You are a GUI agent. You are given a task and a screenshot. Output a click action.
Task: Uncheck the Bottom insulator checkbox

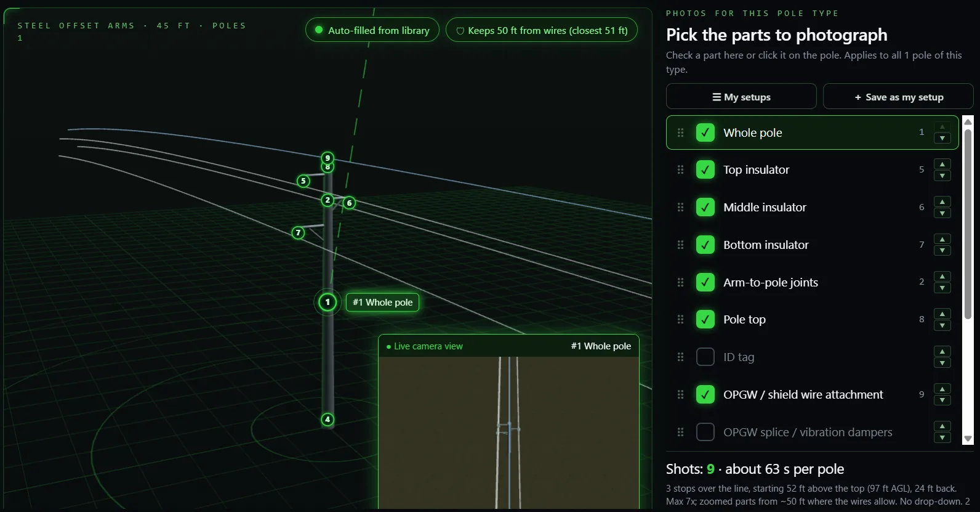[705, 245]
